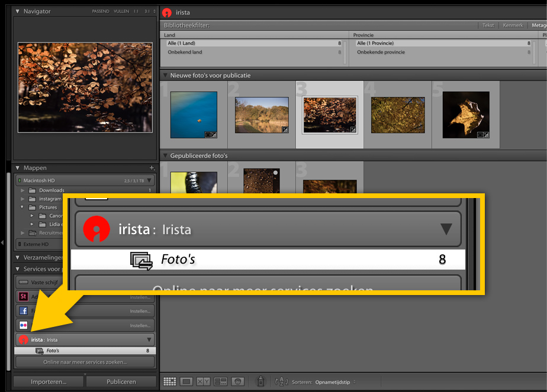547x392 pixels.
Task: Collapse 'Nieuwe foto's voor publicatie' section
Action: pos(165,76)
